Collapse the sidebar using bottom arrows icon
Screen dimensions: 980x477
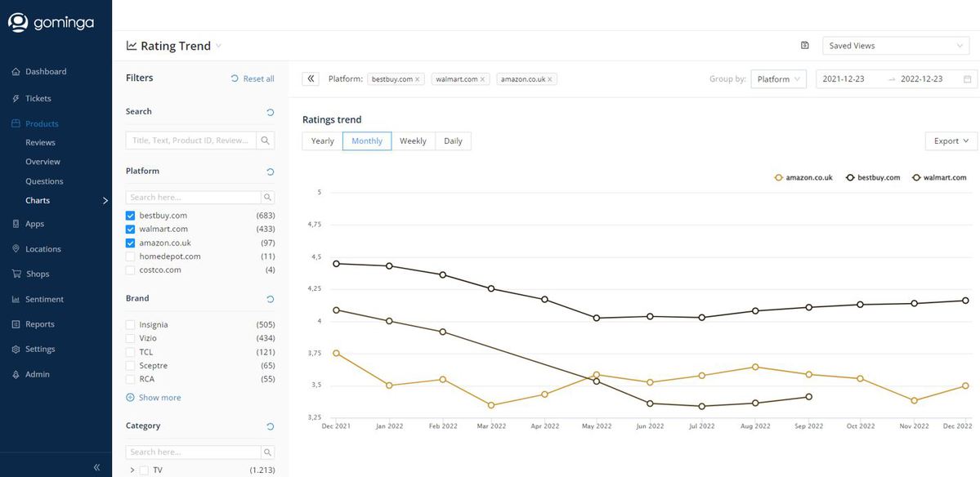tap(96, 467)
